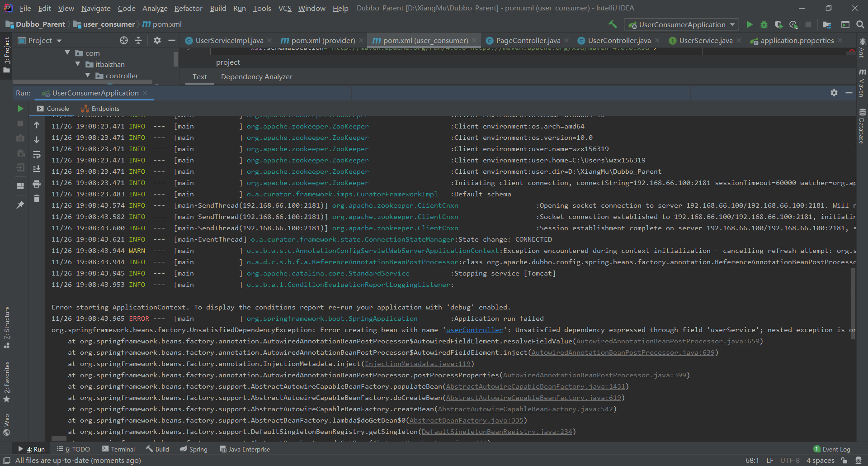The height and width of the screenshot is (466, 868).
Task: Click stop button in Run panel
Action: pos(20,124)
